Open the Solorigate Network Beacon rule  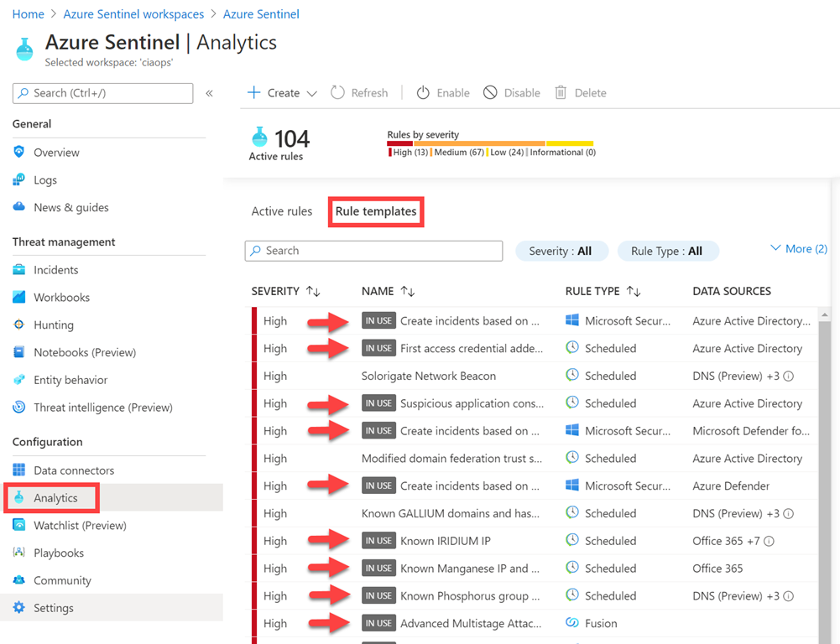(x=428, y=377)
